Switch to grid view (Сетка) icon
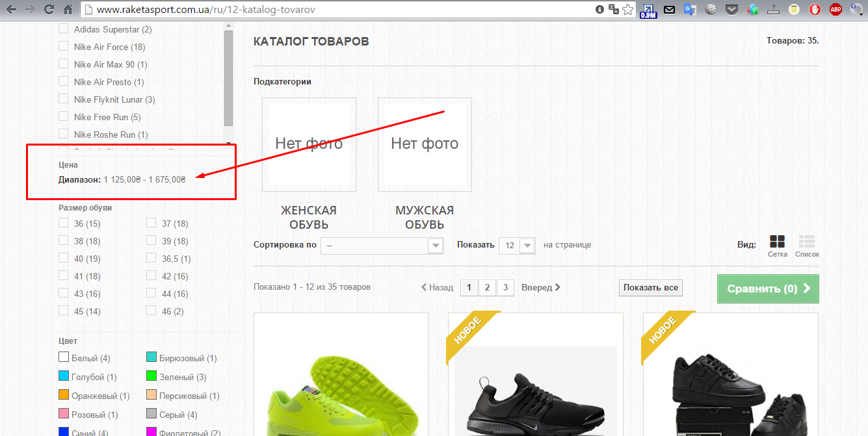The image size is (868, 436). (777, 242)
